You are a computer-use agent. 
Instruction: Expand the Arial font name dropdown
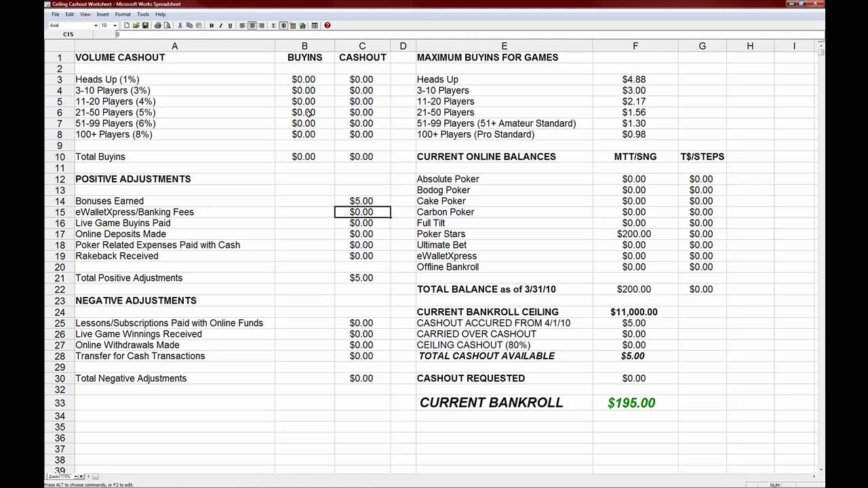[x=96, y=26]
